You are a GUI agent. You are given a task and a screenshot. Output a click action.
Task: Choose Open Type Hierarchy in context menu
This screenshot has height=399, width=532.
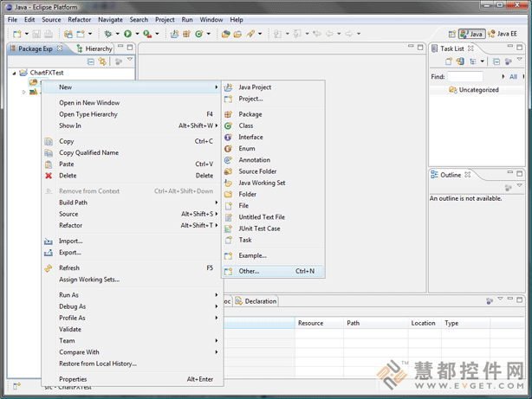[x=133, y=114]
